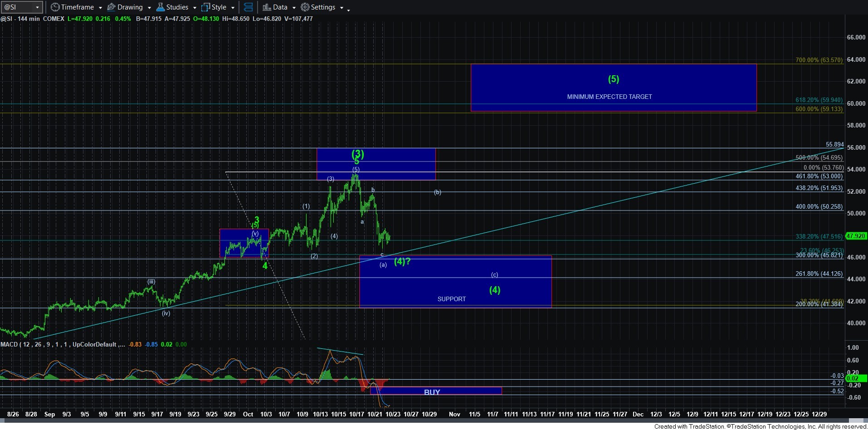Expand the Studies dropdown arrow

195,8
